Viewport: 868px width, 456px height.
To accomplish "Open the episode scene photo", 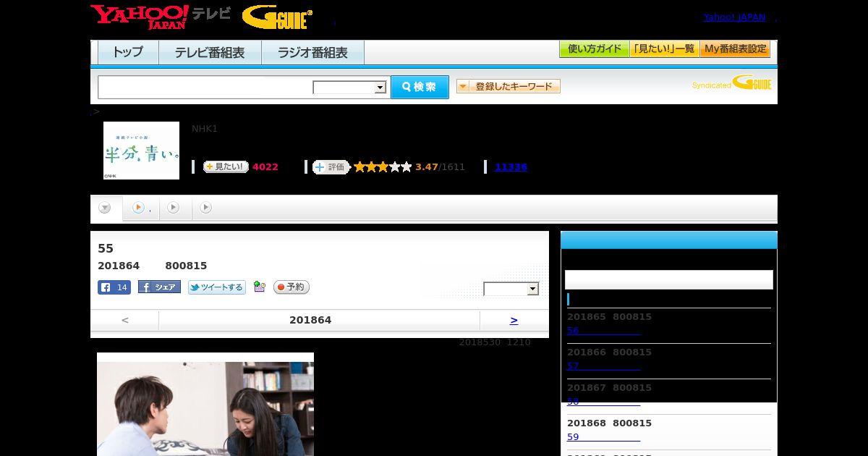I will click(x=205, y=404).
